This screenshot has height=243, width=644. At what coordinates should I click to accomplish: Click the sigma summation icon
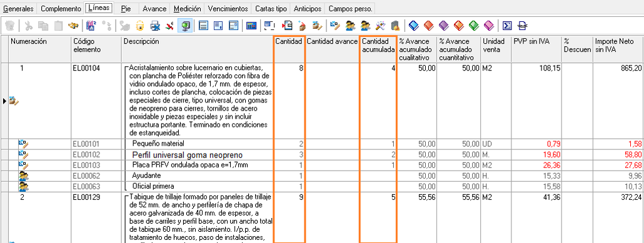[x=507, y=26]
